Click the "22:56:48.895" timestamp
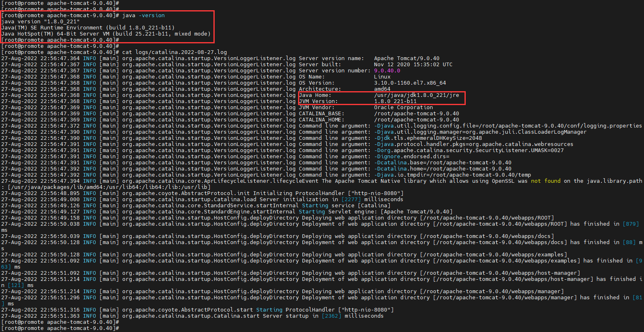Screen dimensions: 644x332 click(x=60, y=193)
